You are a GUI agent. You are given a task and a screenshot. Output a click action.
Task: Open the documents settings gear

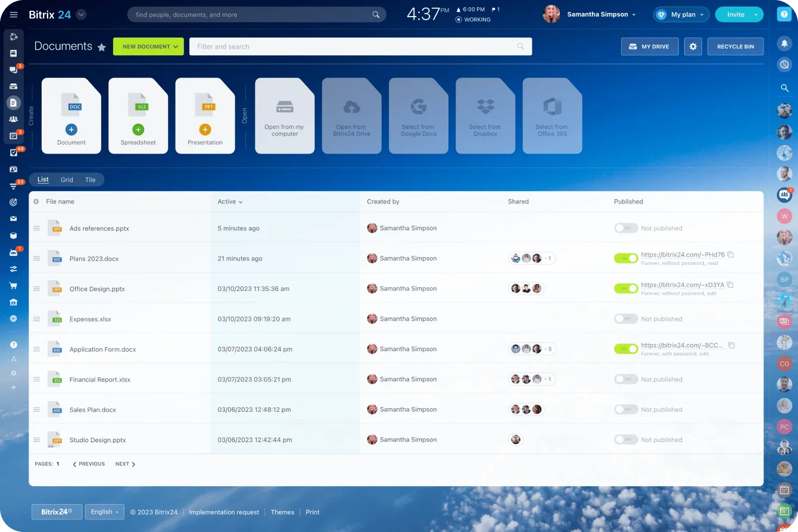(x=693, y=46)
